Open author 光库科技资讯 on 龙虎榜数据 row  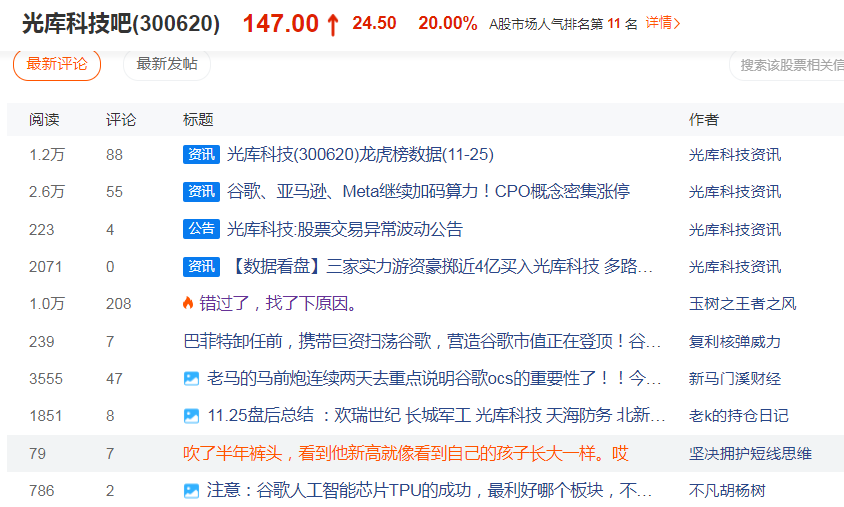click(735, 155)
